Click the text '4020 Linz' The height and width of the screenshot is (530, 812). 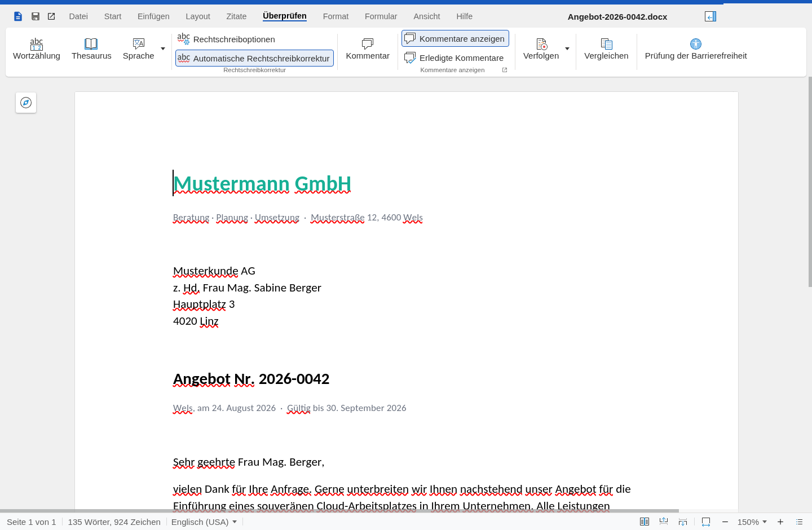196,321
